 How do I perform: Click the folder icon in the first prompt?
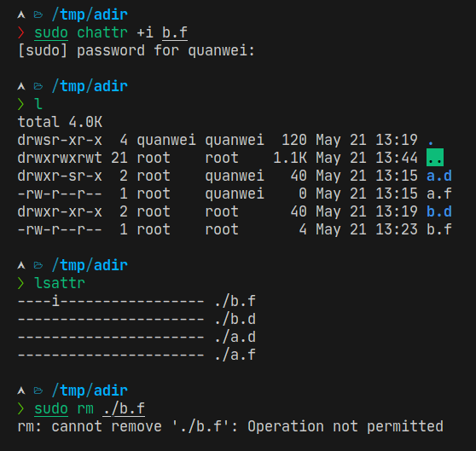[x=38, y=14]
